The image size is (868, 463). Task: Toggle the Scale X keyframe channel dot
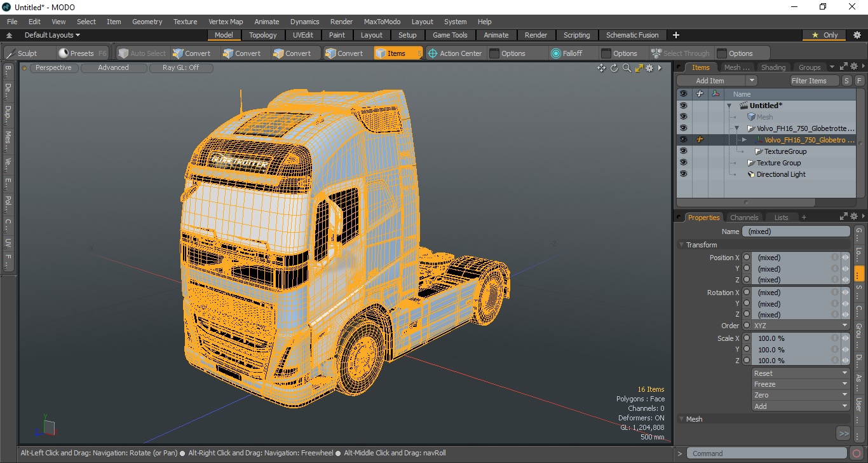(x=747, y=338)
